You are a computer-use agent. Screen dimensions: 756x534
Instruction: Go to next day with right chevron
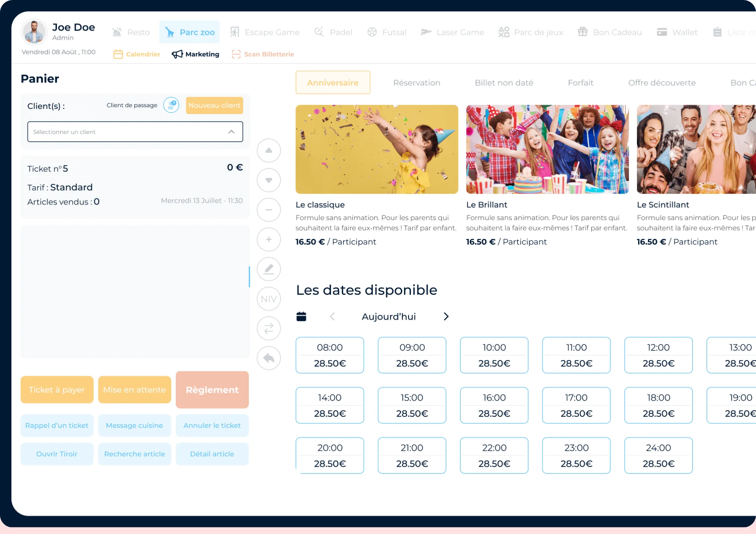[x=446, y=316]
